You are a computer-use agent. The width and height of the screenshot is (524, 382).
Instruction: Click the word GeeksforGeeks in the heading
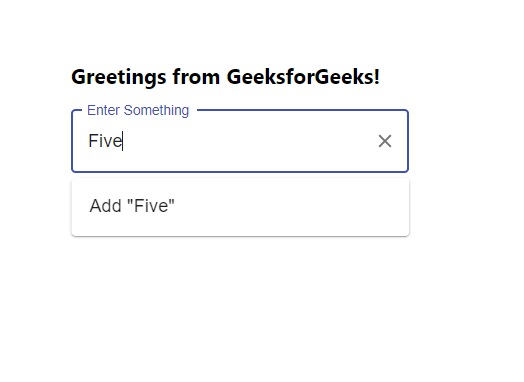[303, 77]
